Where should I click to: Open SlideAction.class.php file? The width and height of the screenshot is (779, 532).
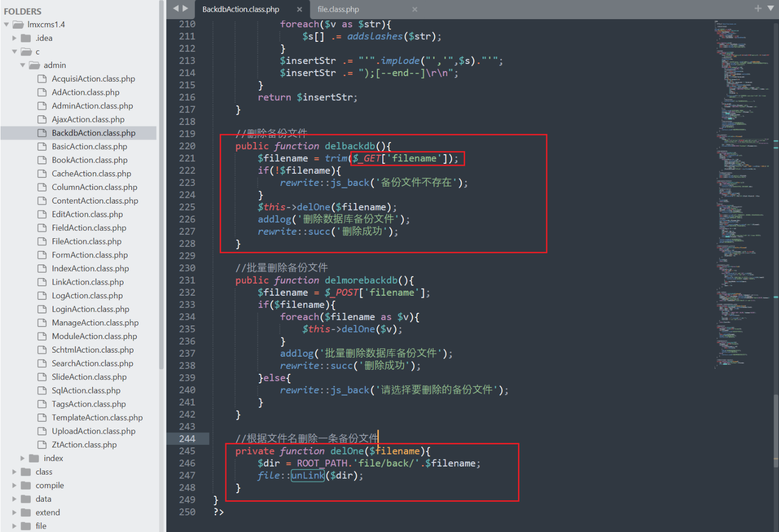[89, 378]
